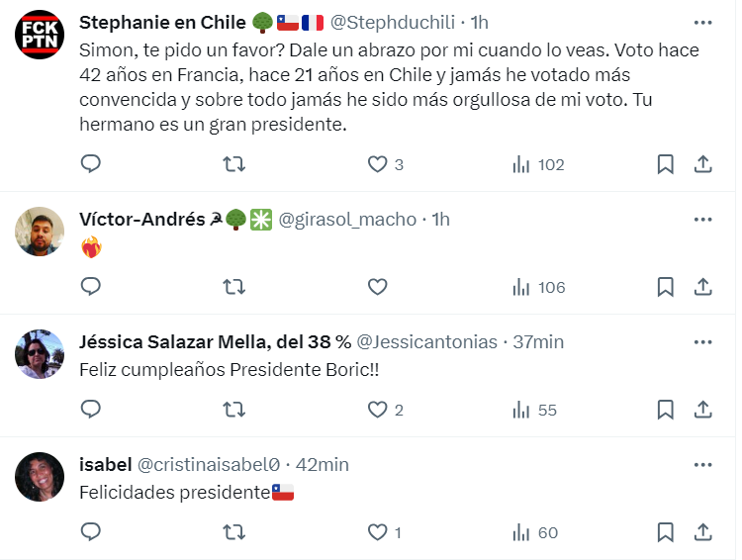Reply to Víctor-Andrés's tweet

pyautogui.click(x=91, y=287)
